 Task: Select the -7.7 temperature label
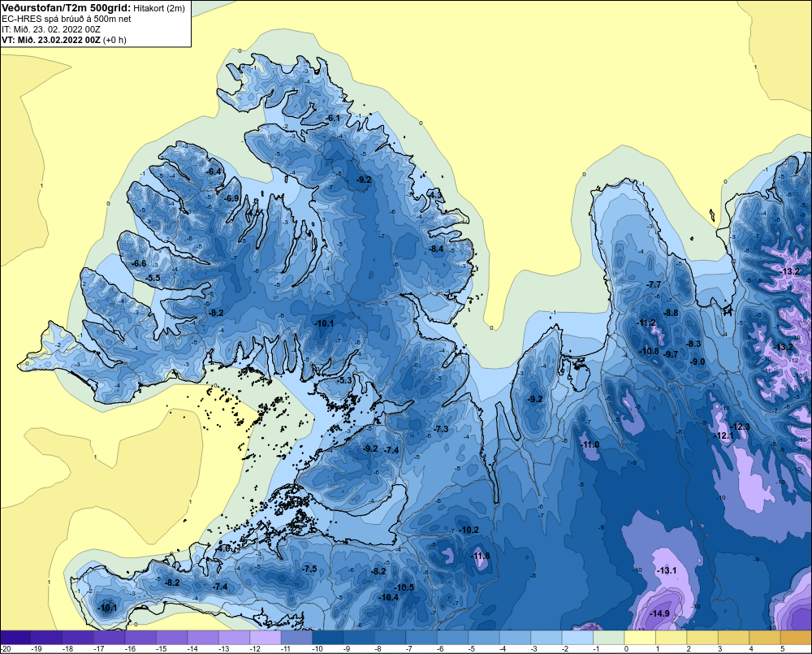click(x=654, y=284)
